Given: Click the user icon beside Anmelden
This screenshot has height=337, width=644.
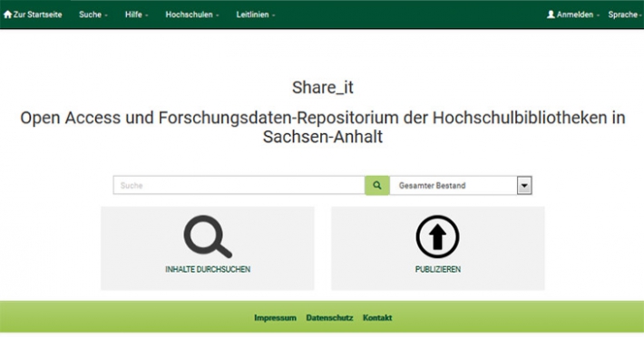Looking at the screenshot, I should pyautogui.click(x=551, y=14).
